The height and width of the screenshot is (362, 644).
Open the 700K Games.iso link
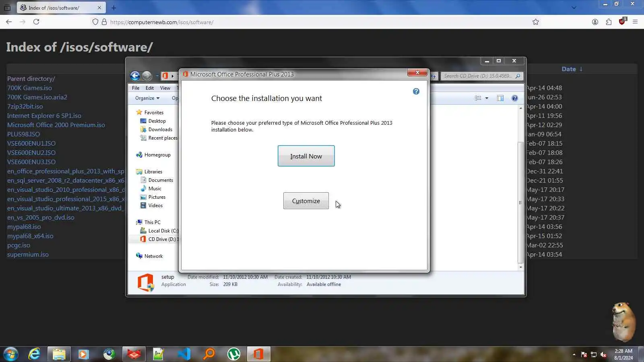click(x=29, y=88)
